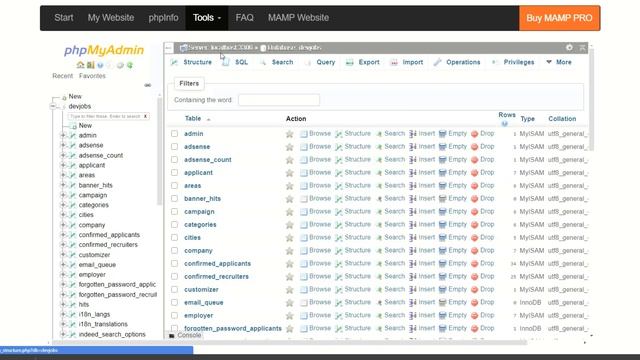Expand the customizer tree node
The height and width of the screenshot is (360, 640).
[x=63, y=254]
